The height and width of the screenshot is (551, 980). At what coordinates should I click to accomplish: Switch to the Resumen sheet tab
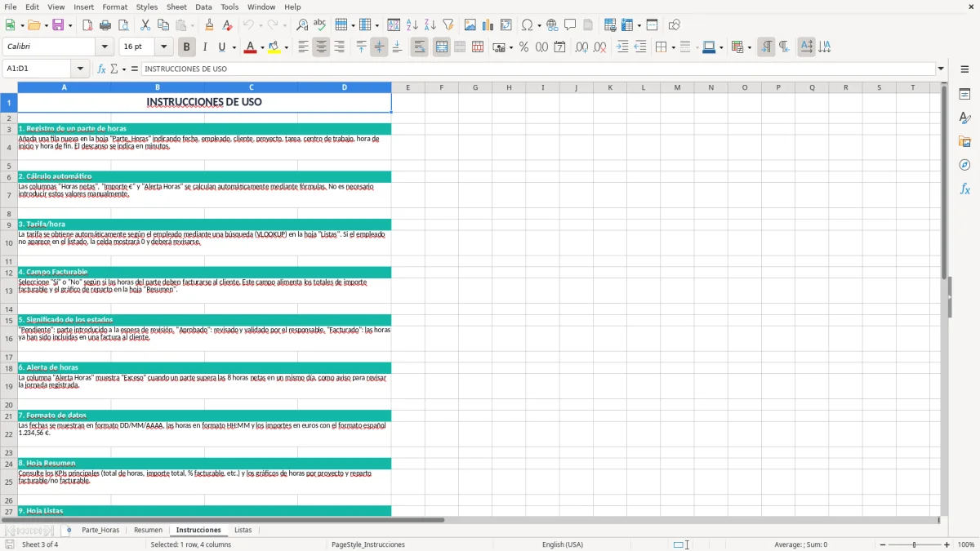tap(148, 531)
